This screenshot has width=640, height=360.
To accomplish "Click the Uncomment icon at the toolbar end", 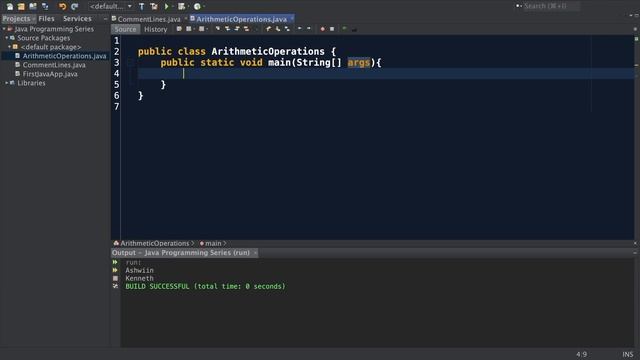I will coord(354,29).
